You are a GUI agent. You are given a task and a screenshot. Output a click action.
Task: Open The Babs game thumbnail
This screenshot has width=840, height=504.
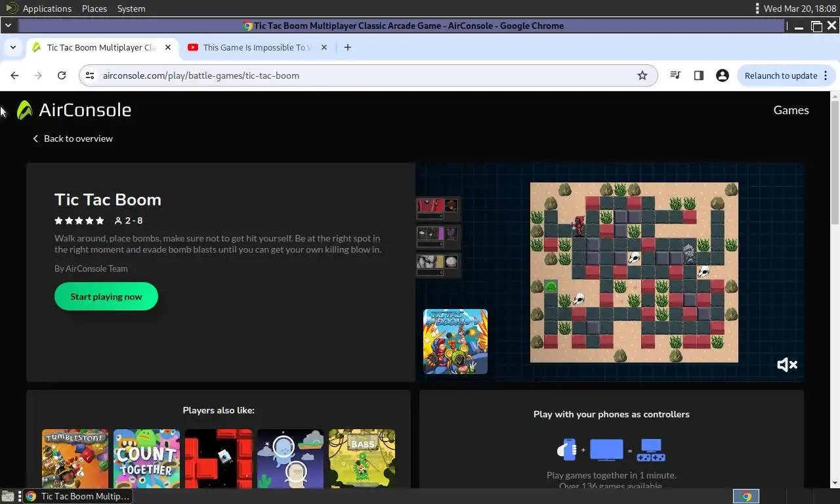(x=362, y=459)
